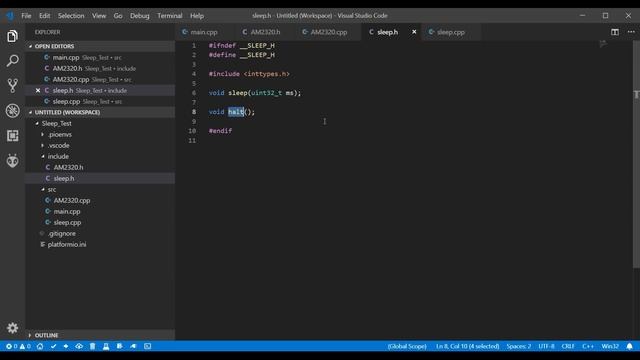Click the errors and warnings counter
640x360 pixels.
point(18,346)
